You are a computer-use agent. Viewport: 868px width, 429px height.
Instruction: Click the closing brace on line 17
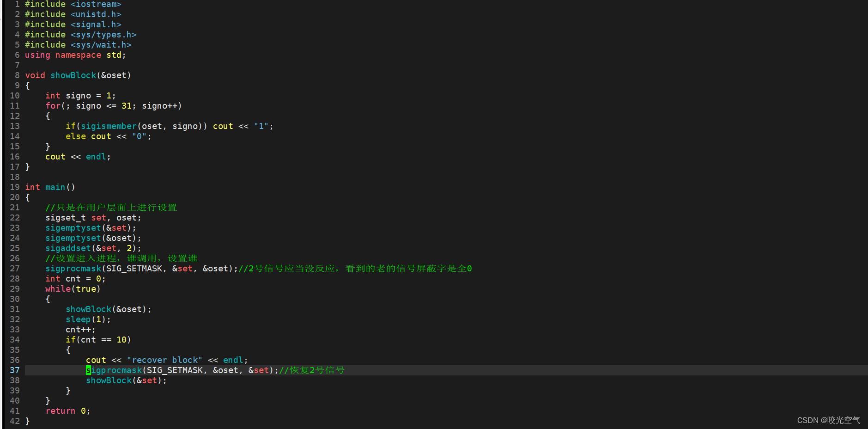click(x=28, y=167)
